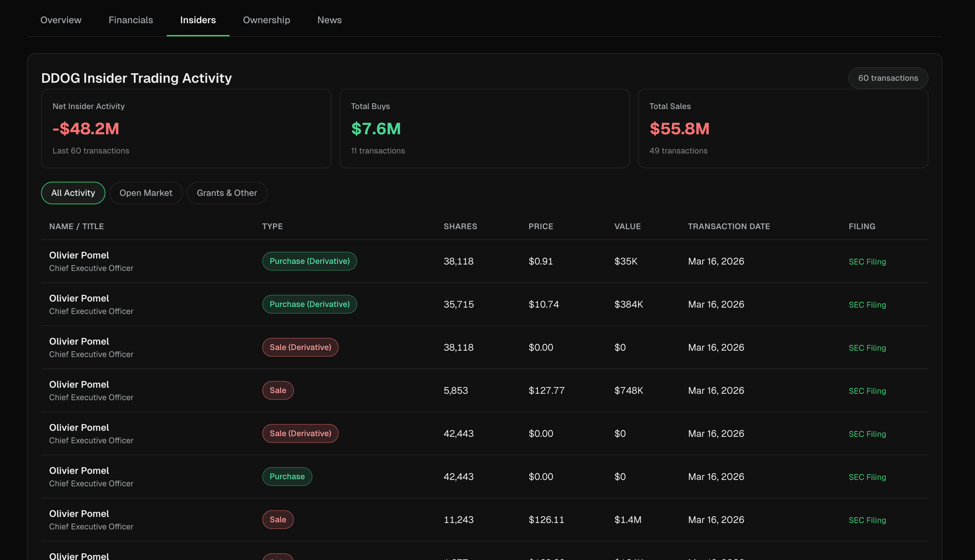Open SEC Filing for 42,443 shares purchase

[x=867, y=477]
